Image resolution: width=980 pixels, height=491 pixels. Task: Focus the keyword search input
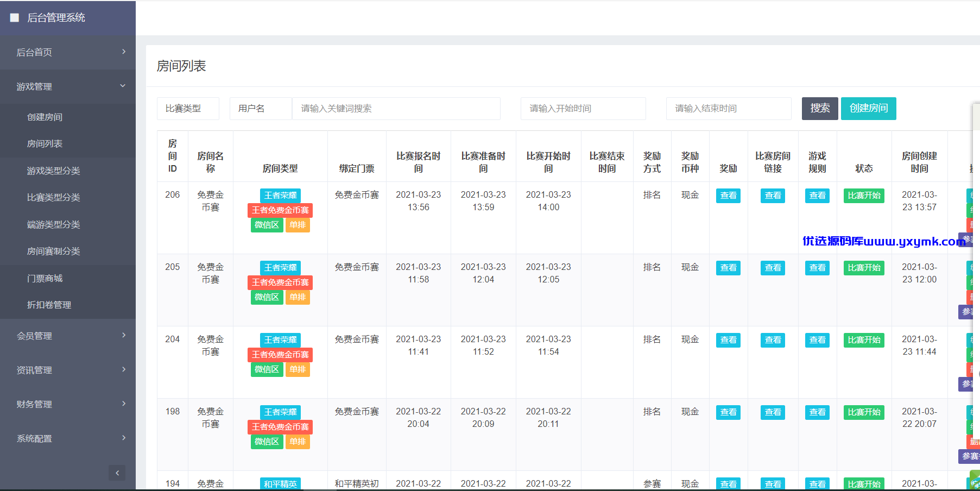pyautogui.click(x=396, y=109)
